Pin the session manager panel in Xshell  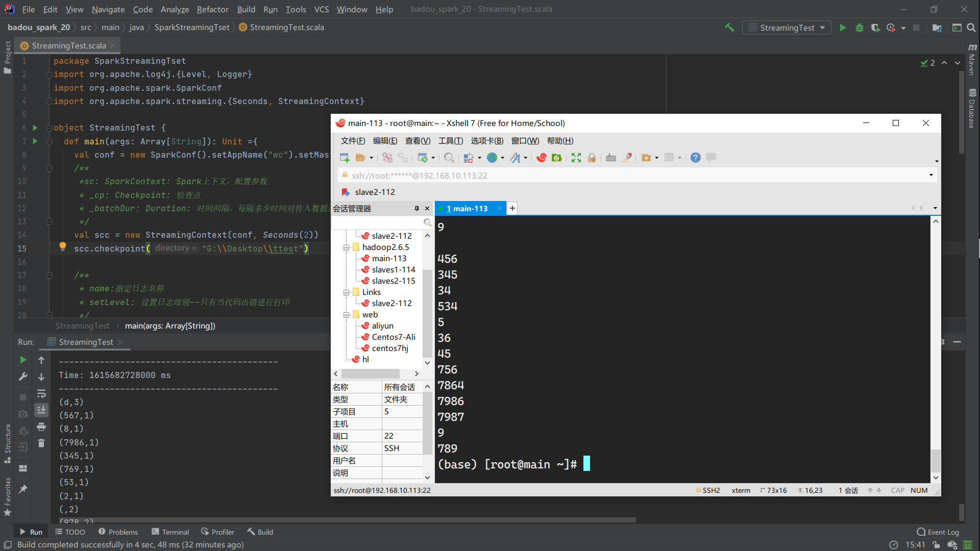click(x=416, y=209)
